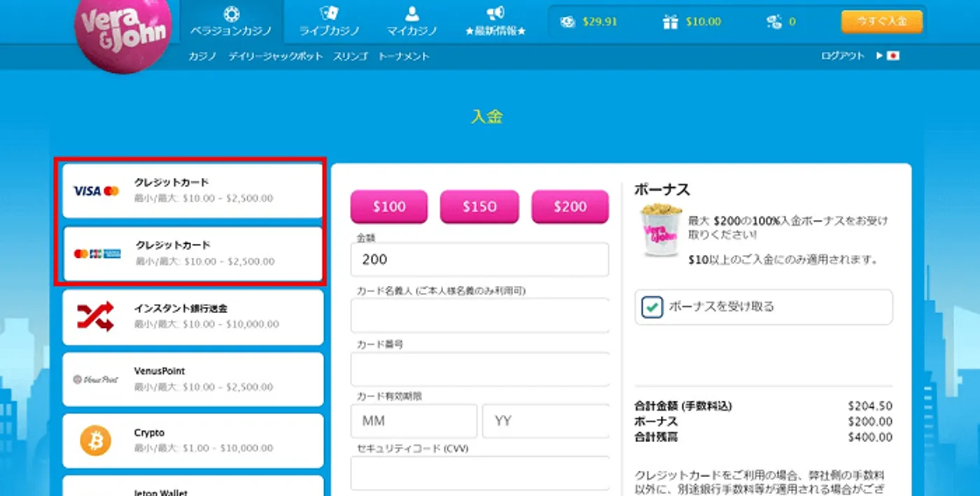Click the $204.50 total amount value
This screenshot has width=980, height=496.
(x=870, y=406)
